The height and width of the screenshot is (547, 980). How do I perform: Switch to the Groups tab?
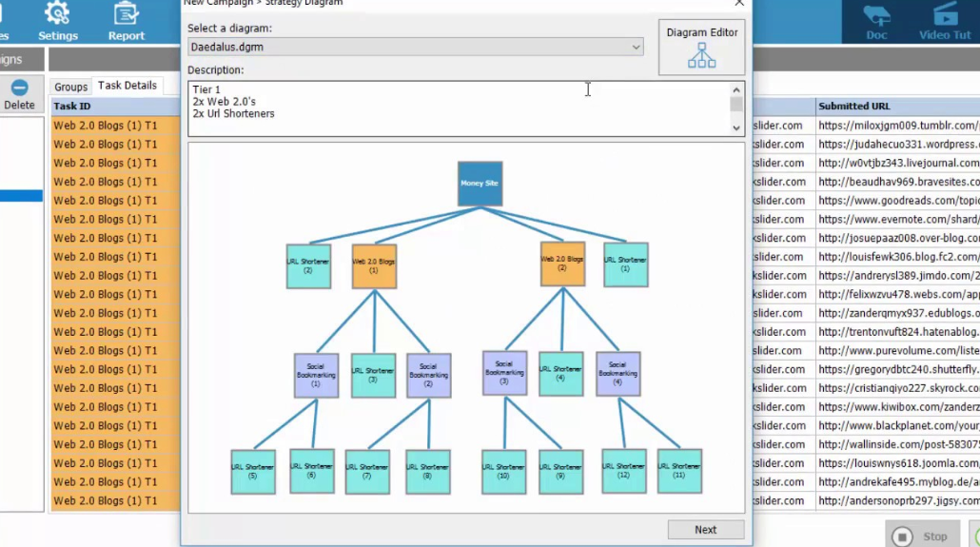click(70, 87)
